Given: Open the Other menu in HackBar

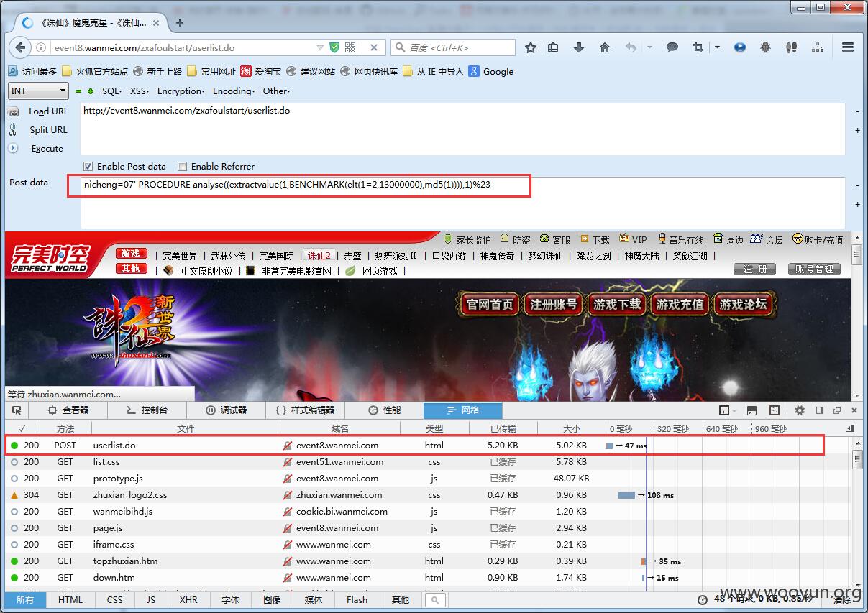Looking at the screenshot, I should click(276, 91).
